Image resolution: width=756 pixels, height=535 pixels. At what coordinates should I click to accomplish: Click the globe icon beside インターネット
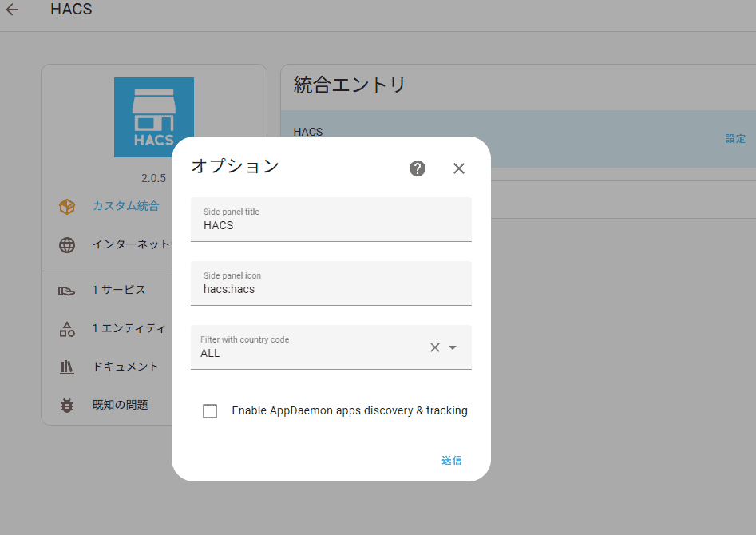[x=67, y=245]
